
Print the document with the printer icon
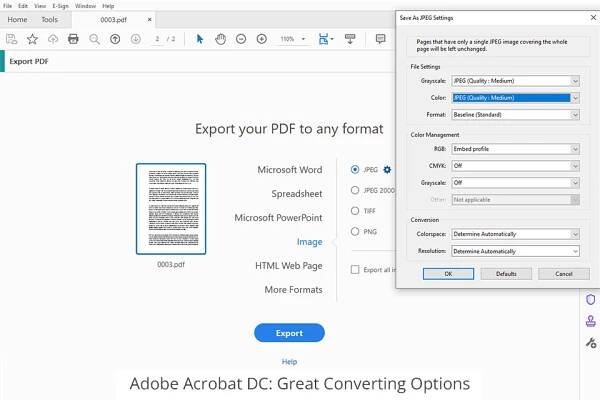(73, 39)
